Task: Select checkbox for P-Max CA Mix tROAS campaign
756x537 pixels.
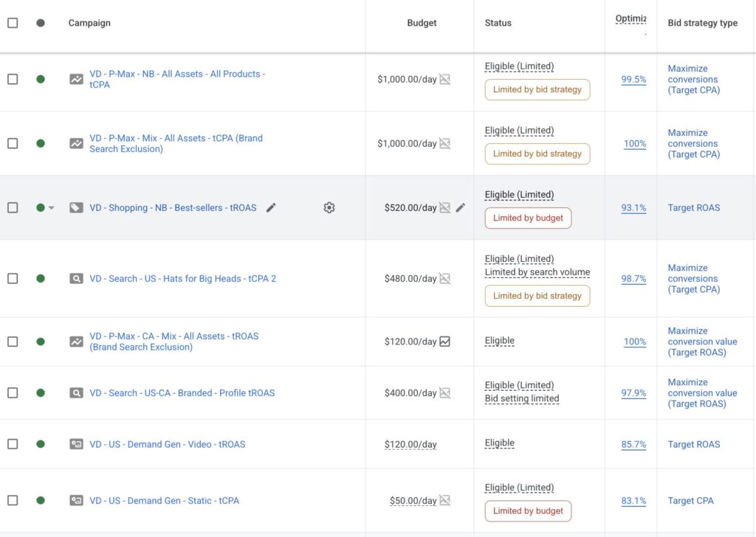Action: click(x=13, y=342)
